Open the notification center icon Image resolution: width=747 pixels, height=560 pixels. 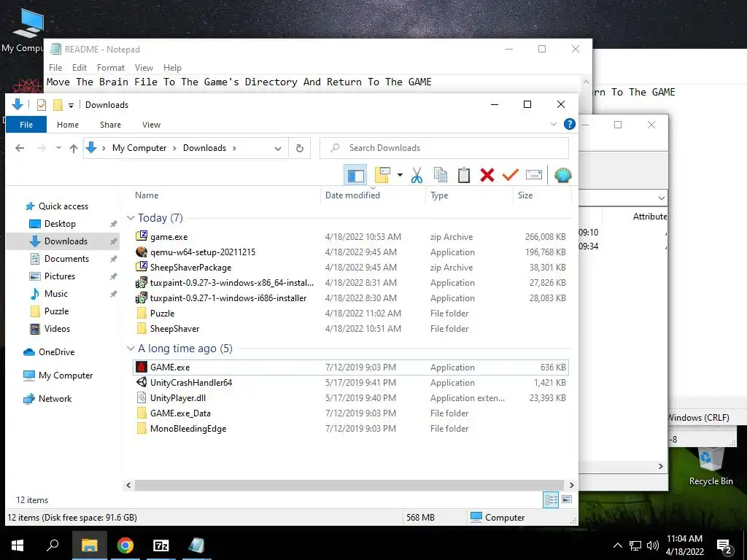pyautogui.click(x=724, y=546)
